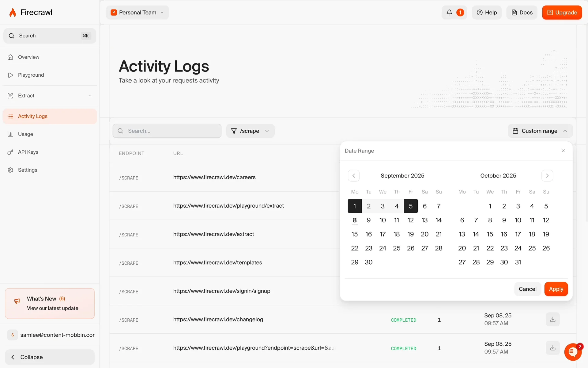588x368 pixels.
Task: Click the activity logs Search field
Action: [167, 131]
